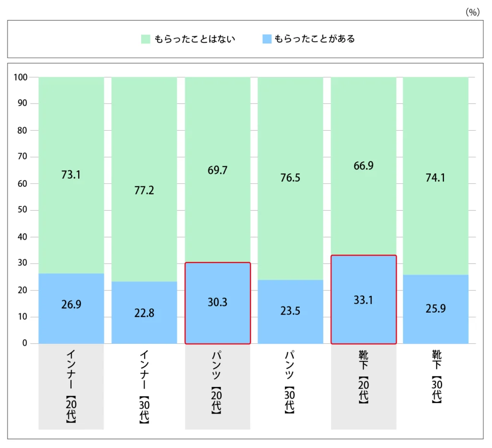Click the legend label 'もらったことがある'
The width and height of the screenshot is (492, 448).
[315, 39]
